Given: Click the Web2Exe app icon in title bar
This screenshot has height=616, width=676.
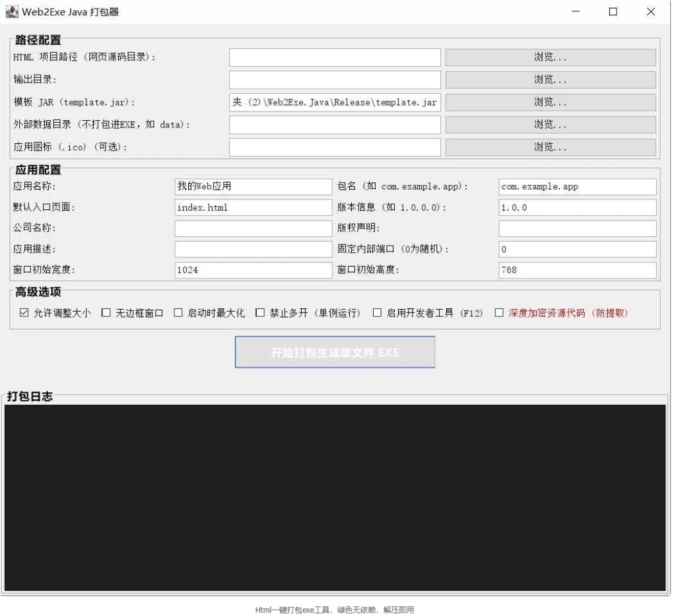Looking at the screenshot, I should (12, 12).
